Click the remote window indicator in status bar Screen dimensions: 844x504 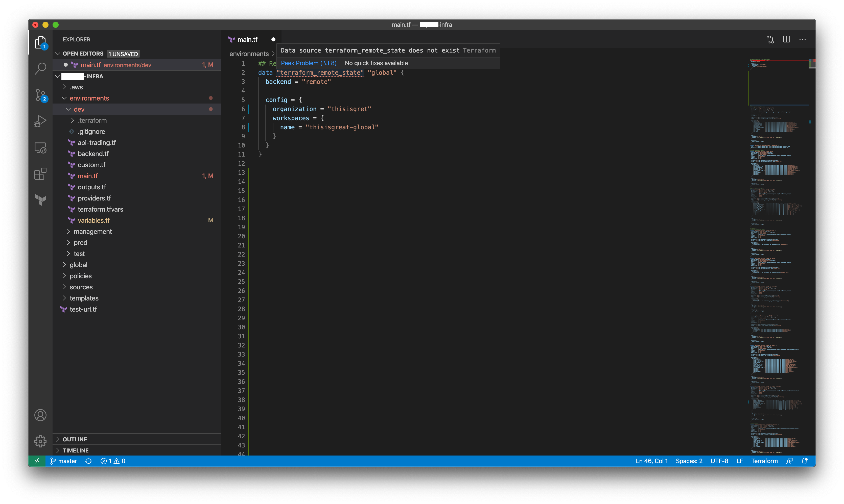point(37,461)
